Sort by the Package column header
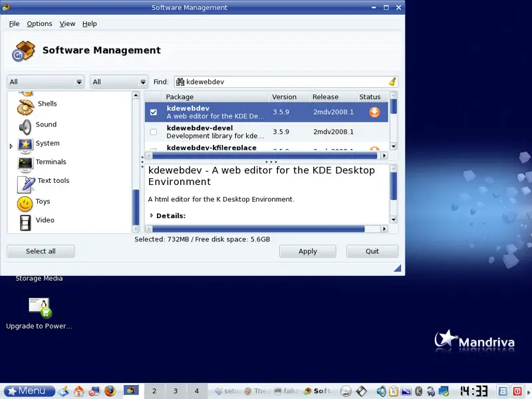 click(215, 96)
